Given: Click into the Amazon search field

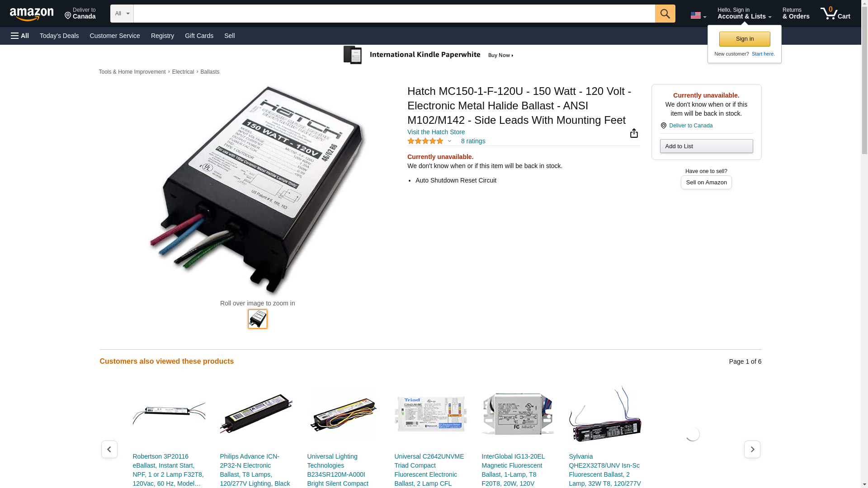Looking at the screenshot, I should point(394,14).
